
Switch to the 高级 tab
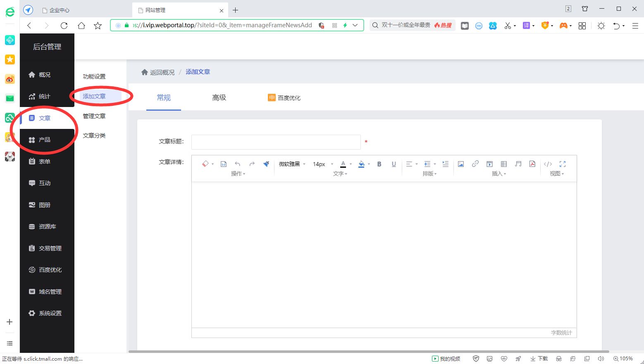(x=219, y=98)
